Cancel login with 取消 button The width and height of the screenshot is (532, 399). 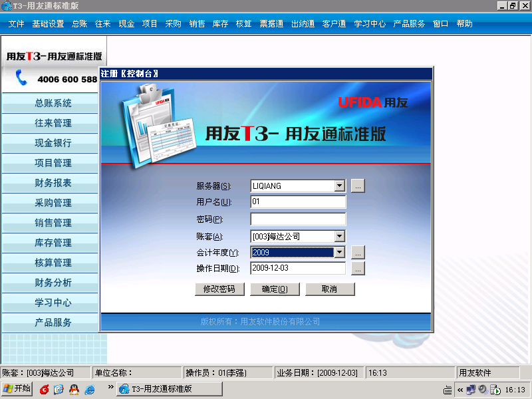pyautogui.click(x=330, y=289)
